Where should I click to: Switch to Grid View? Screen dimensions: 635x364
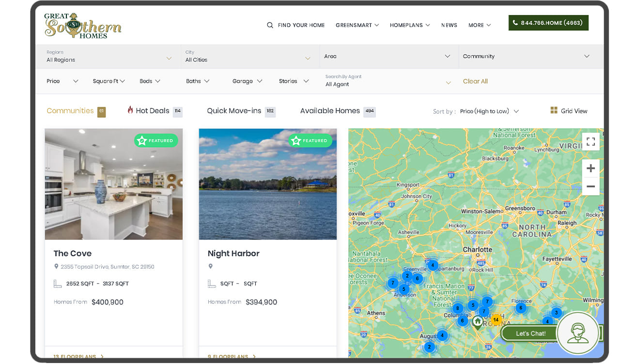[x=569, y=111]
